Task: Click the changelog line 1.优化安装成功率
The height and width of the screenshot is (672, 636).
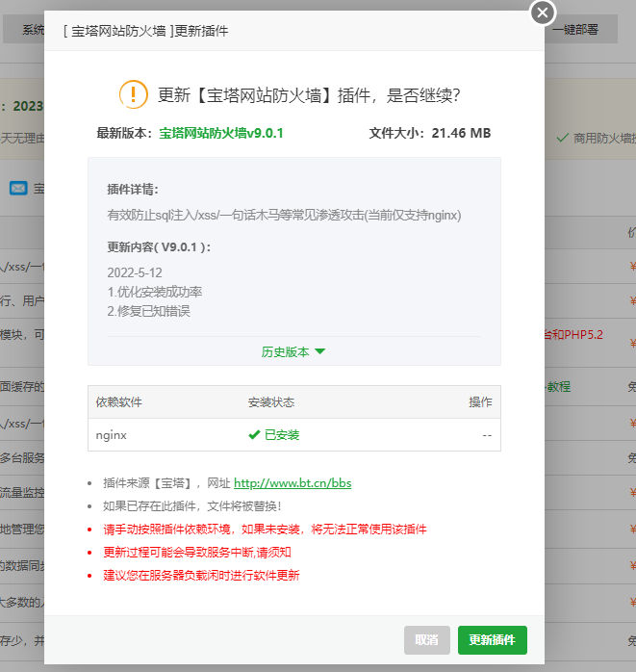Action: coord(155,292)
